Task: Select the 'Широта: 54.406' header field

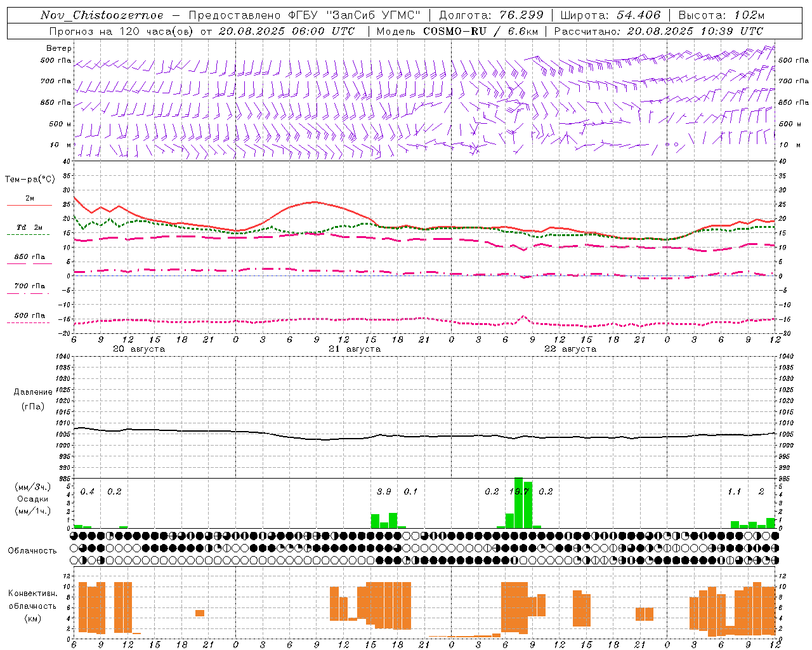Action: (610, 15)
